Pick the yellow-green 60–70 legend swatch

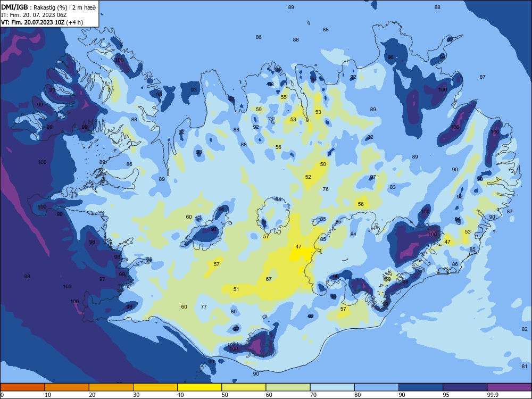(x=288, y=387)
